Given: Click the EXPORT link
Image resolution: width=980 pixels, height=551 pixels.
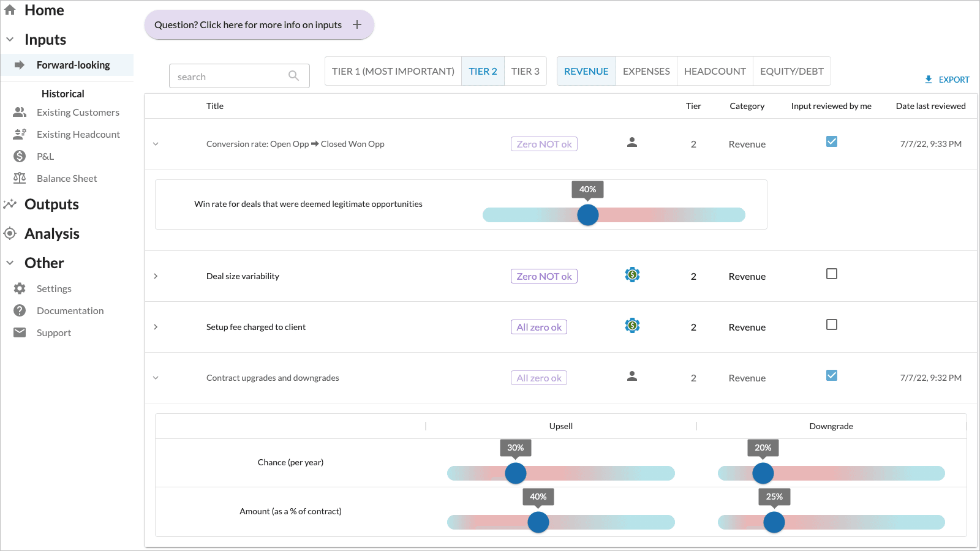Looking at the screenshot, I should pos(947,80).
